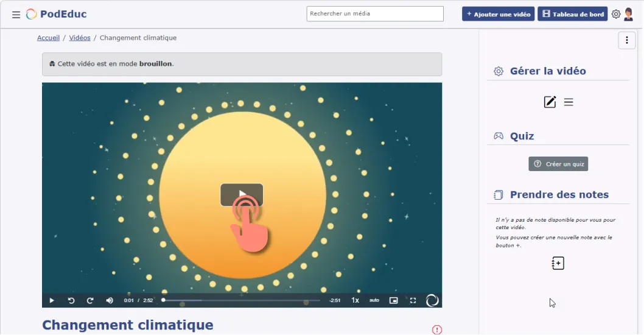
Task: Play video from the control bar
Action: point(52,300)
